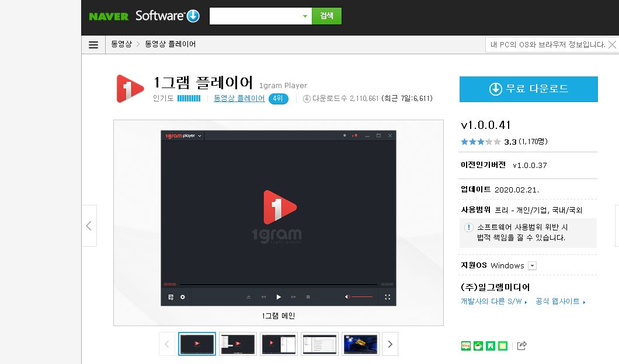Show next thumbnails with right arrow
The image size is (619, 364).
pyautogui.click(x=390, y=344)
